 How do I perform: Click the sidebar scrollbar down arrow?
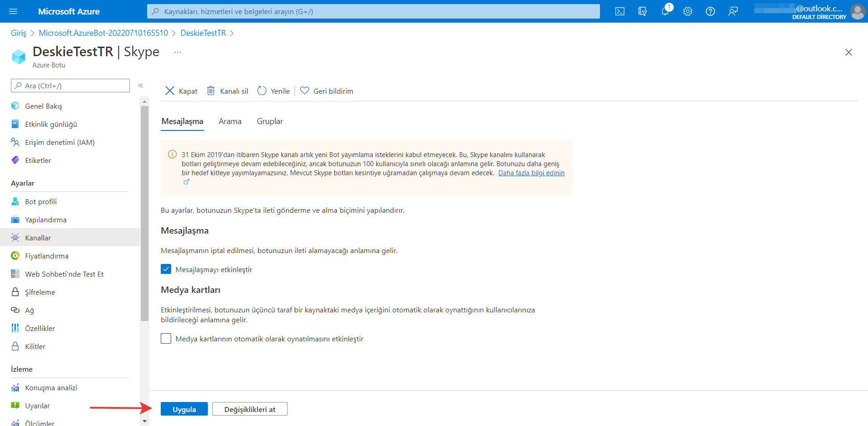coord(144,421)
